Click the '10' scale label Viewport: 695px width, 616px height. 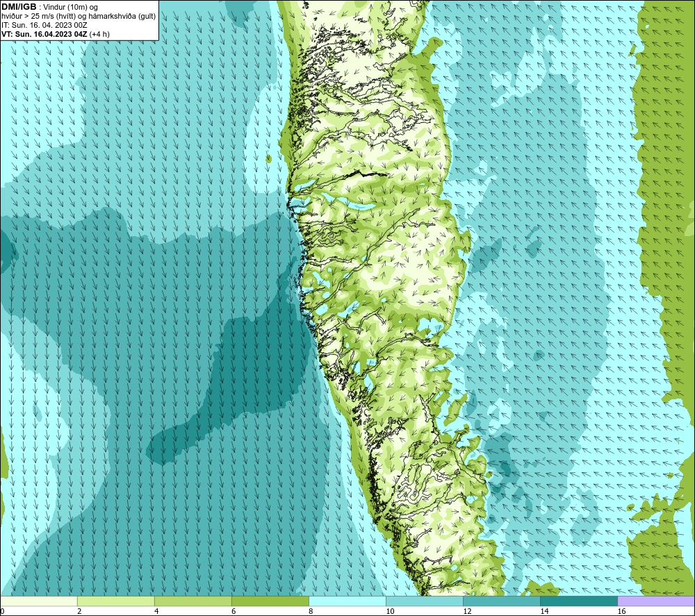pyautogui.click(x=390, y=611)
